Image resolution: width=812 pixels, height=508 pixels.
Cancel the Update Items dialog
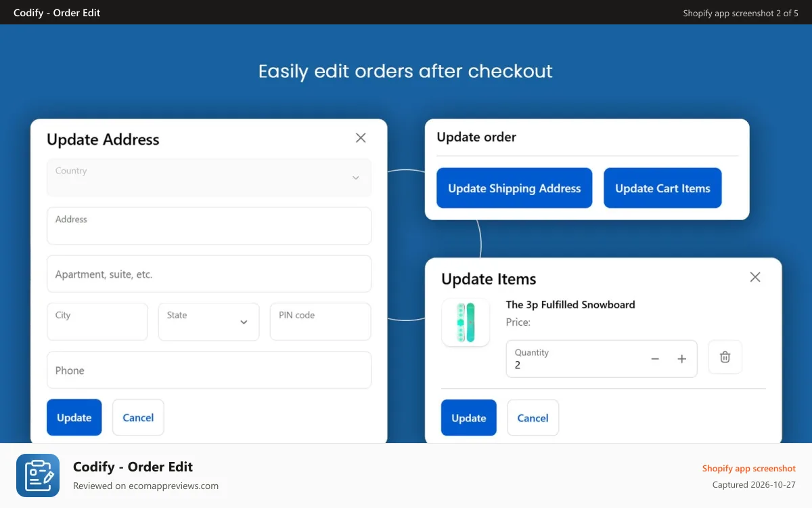[x=533, y=418]
